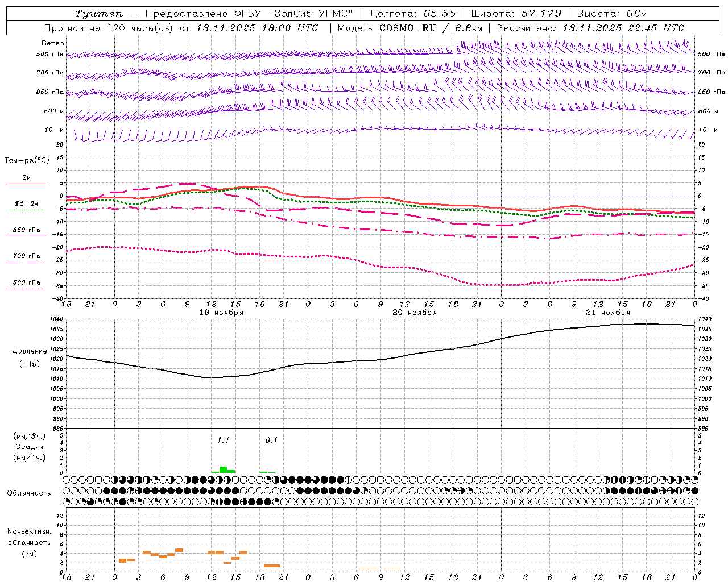This screenshot has height=582, width=728.
Task: Click the tallest green precipitation bar
Action: (x=224, y=469)
